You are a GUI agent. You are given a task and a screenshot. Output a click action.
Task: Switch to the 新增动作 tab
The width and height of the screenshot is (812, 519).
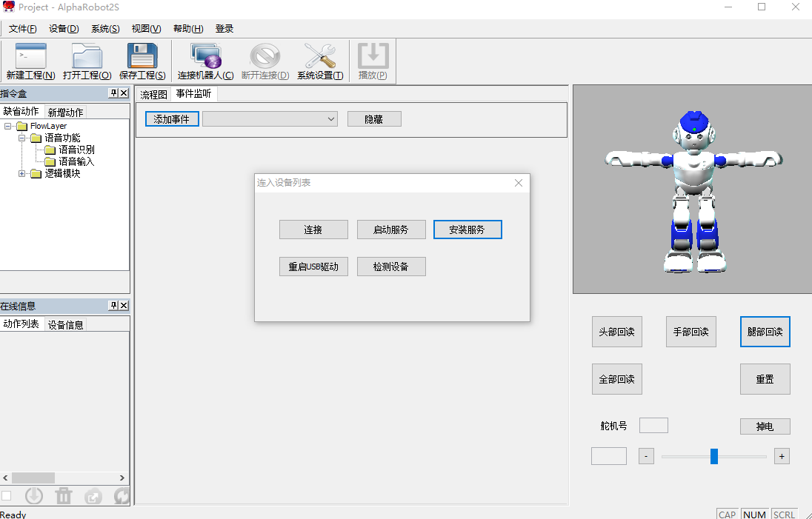click(65, 113)
